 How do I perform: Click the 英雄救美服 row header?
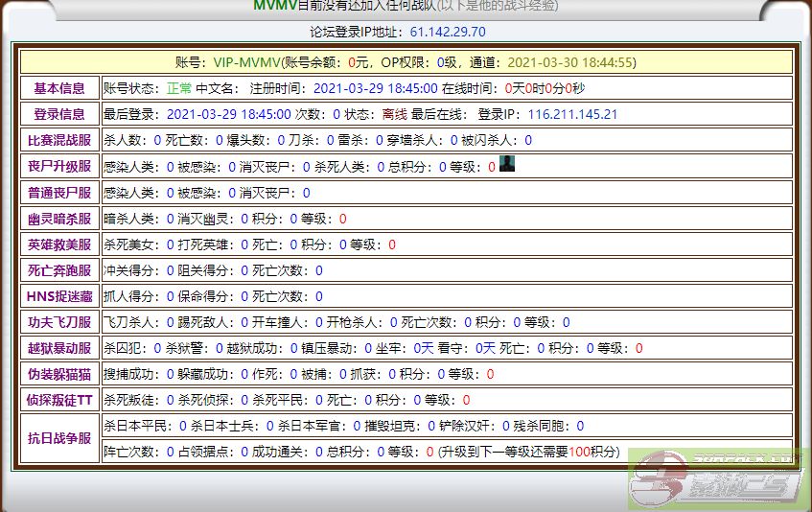tap(59, 244)
